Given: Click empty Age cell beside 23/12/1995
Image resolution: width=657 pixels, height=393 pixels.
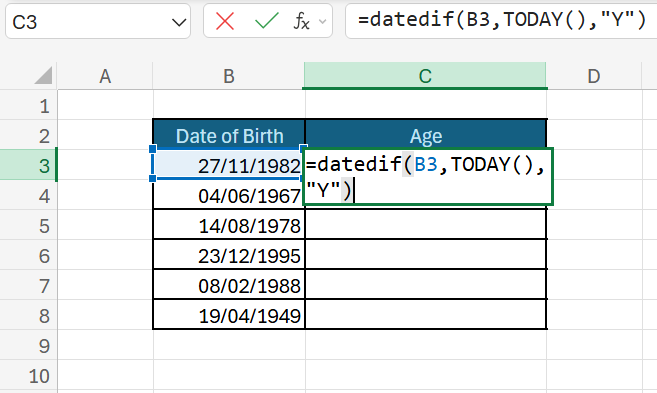Looking at the screenshot, I should tap(426, 255).
